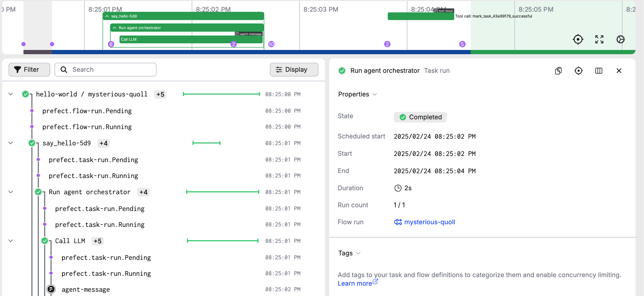The height and width of the screenshot is (296, 644).
Task: Follow the Learn more link about tags
Action: click(354, 283)
